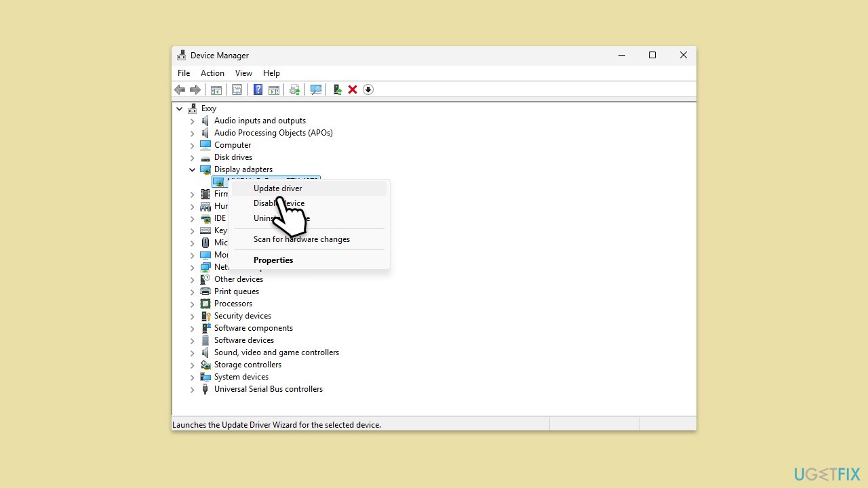The width and height of the screenshot is (868, 488).
Task: Collapse the Display adapters category
Action: tap(192, 169)
